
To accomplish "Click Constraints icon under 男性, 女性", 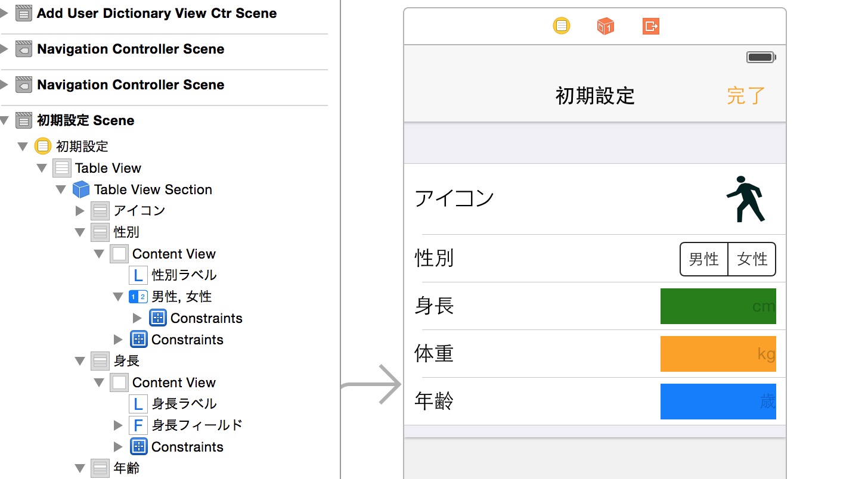I will (x=157, y=318).
